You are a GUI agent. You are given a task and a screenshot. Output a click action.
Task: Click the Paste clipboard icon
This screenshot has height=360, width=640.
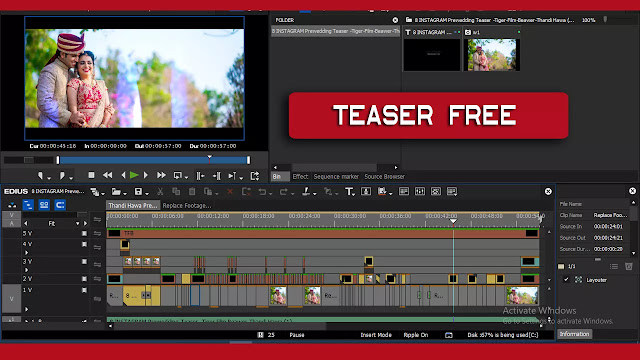192,191
